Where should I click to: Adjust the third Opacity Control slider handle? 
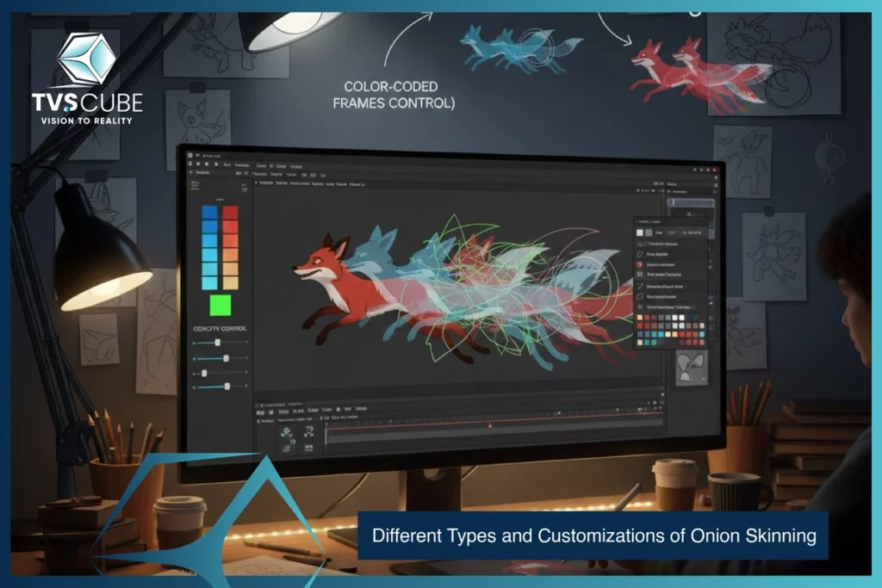coord(205,374)
